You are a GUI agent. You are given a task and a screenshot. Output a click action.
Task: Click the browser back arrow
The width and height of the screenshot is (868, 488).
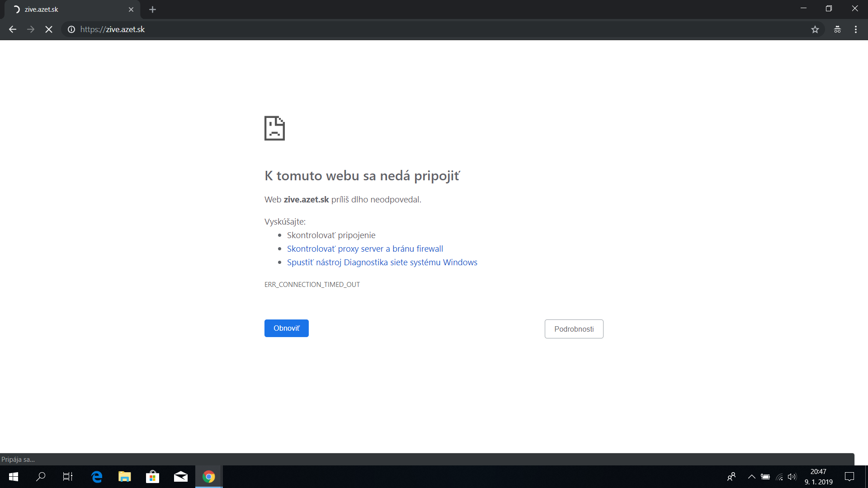(x=13, y=29)
